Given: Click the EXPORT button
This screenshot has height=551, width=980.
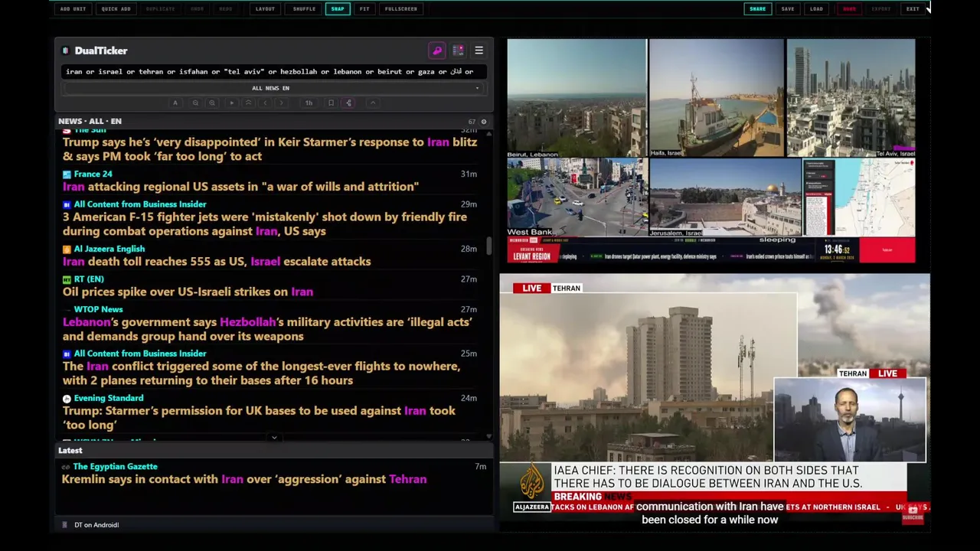Looking at the screenshot, I should [881, 9].
